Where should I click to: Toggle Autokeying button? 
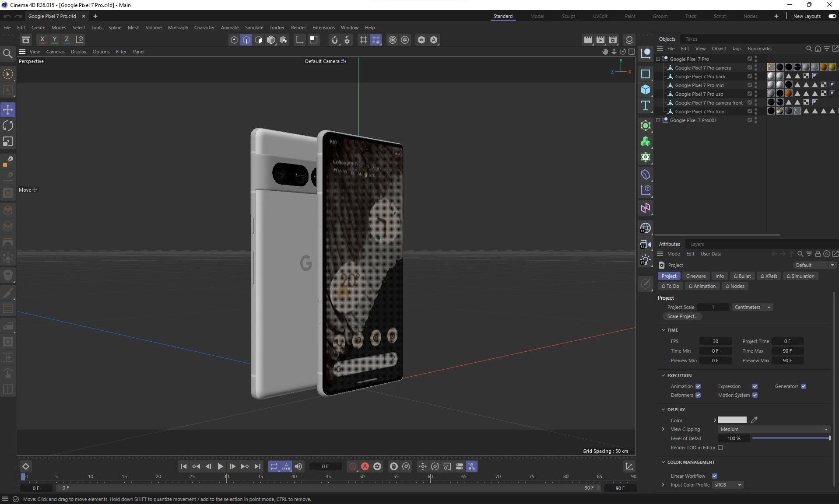coord(365,466)
